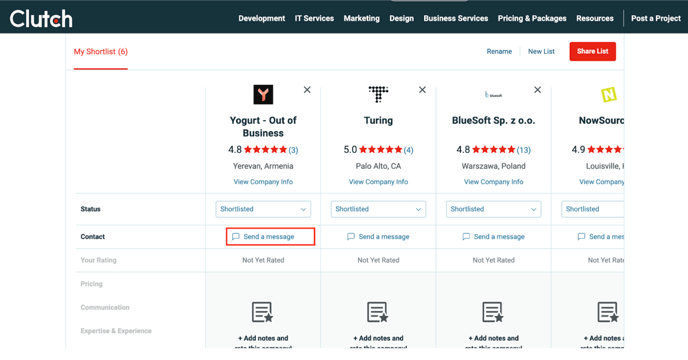Remove Yogurt - Out of Business from shortlist
The height and width of the screenshot is (360, 688).
pyautogui.click(x=307, y=90)
